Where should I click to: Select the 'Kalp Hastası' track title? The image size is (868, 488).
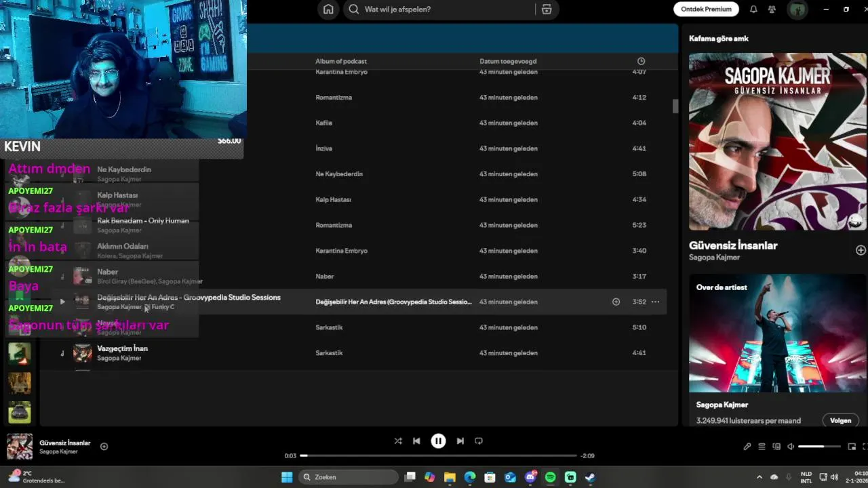pyautogui.click(x=117, y=195)
